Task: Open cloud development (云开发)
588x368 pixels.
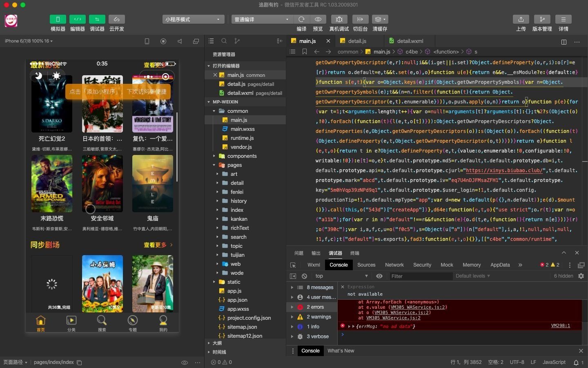Action: point(116,19)
